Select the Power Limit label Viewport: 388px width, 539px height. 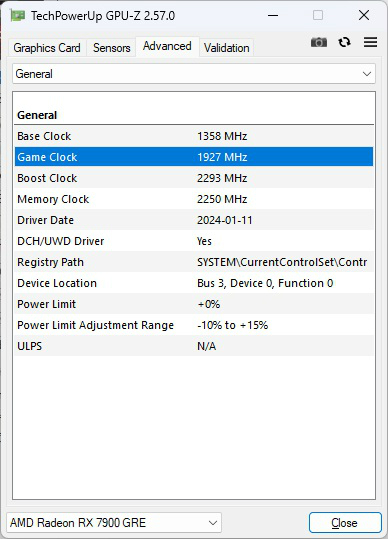tap(46, 304)
